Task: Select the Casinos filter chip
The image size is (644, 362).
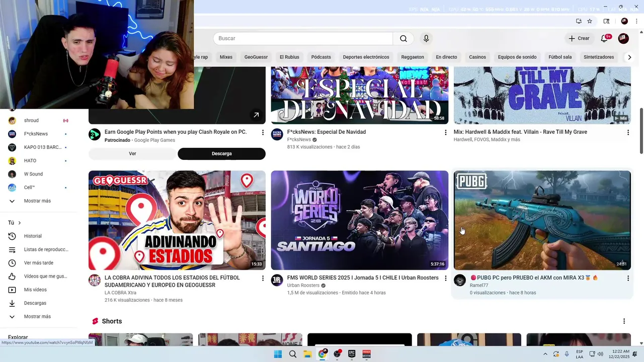Action: tap(477, 57)
